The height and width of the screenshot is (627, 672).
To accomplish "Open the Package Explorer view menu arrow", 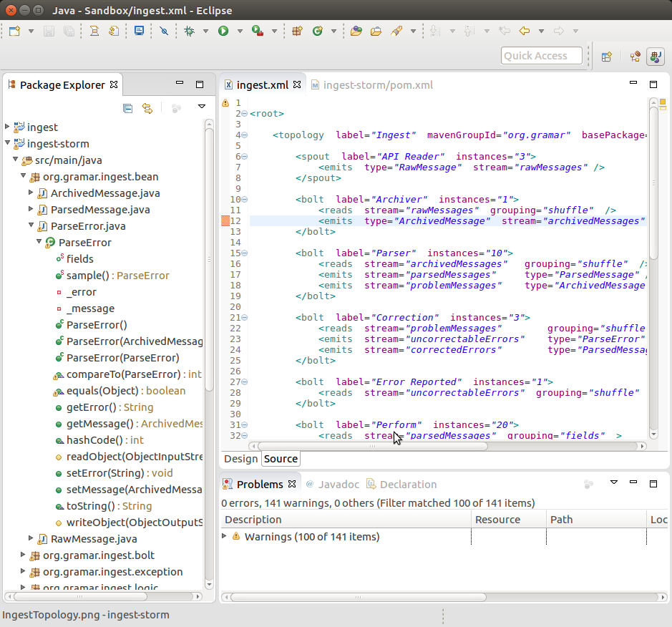I will click(x=202, y=107).
